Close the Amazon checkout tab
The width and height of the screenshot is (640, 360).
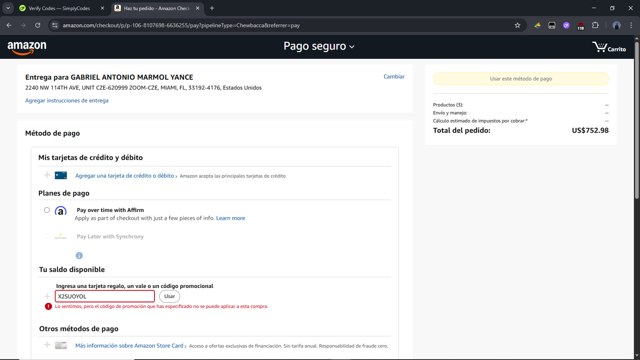(x=198, y=8)
